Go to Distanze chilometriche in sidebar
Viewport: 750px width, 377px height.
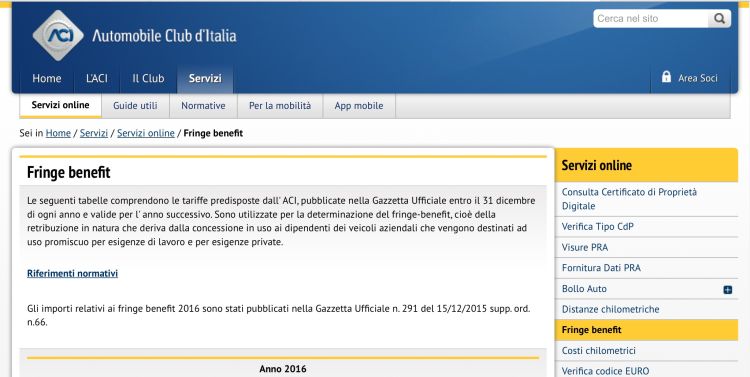tap(610, 309)
